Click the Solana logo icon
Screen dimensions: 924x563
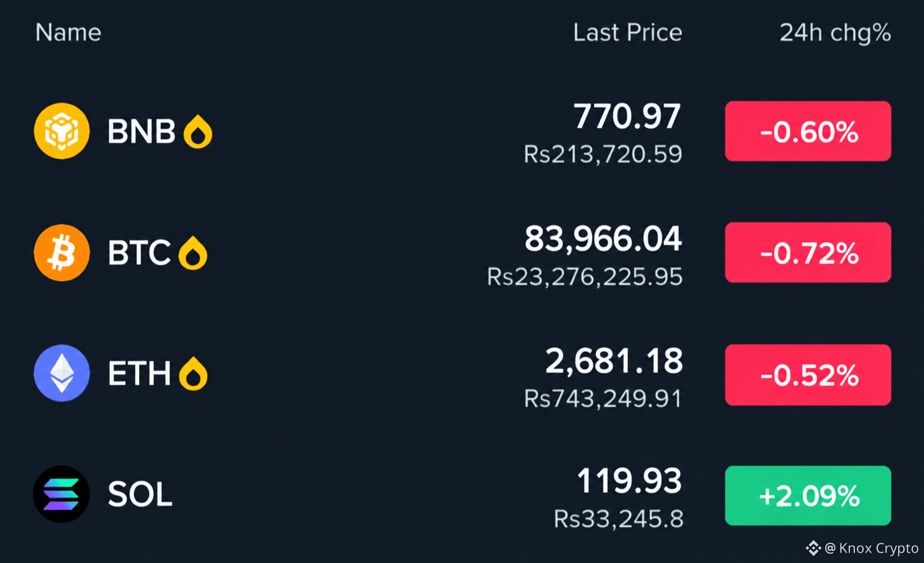tap(62, 494)
